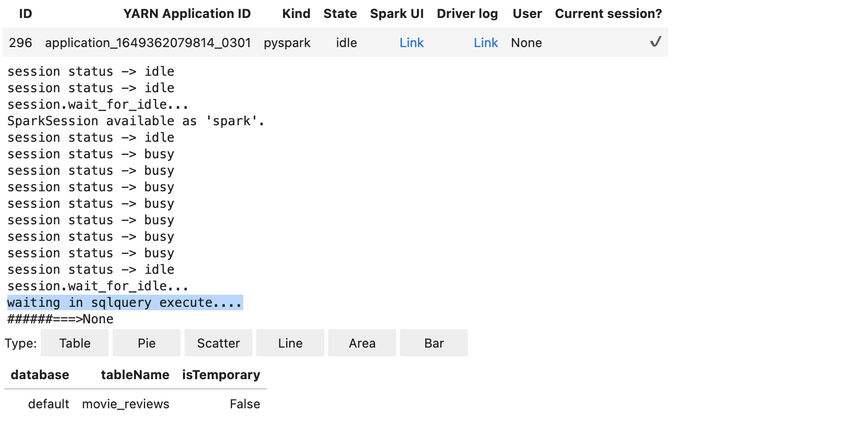Select Scatter plot visualization

[x=218, y=343]
